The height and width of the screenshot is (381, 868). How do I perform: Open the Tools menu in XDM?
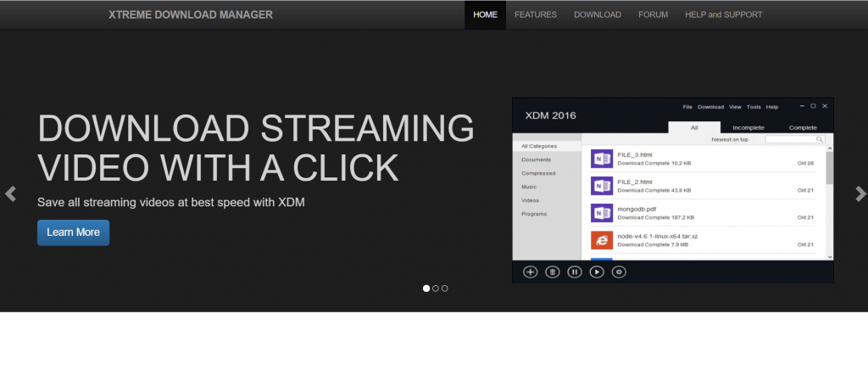754,107
